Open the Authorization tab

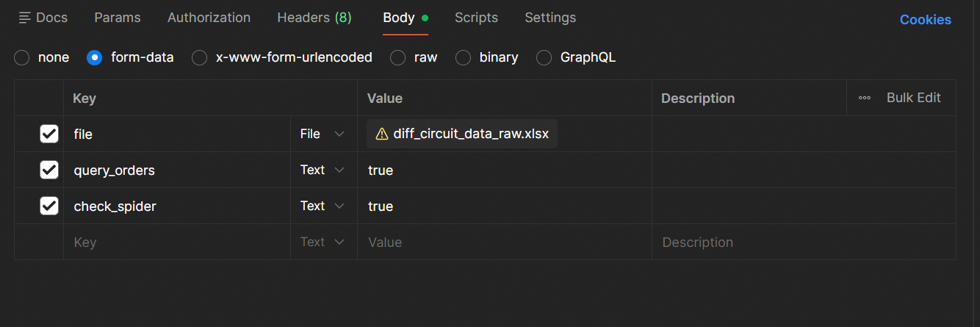click(x=209, y=18)
